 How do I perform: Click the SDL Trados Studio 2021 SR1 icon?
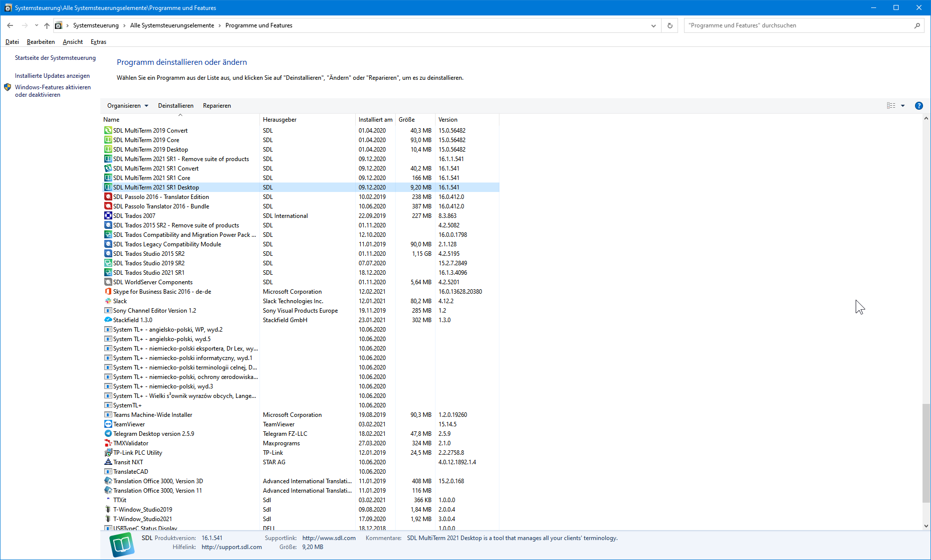pos(108,273)
